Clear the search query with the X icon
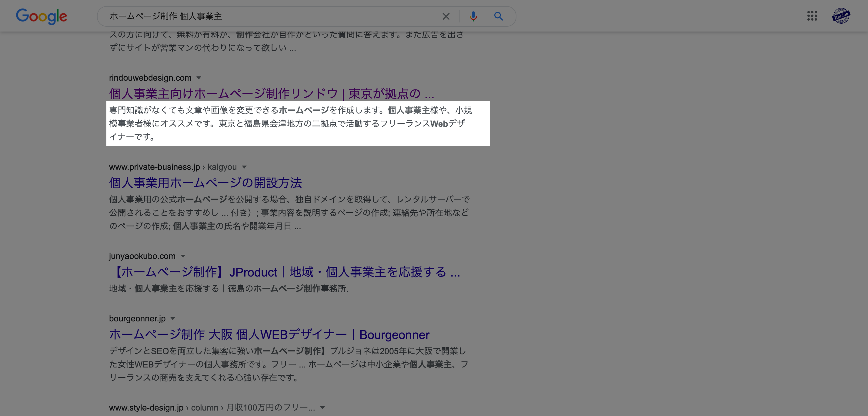This screenshot has width=868, height=416. 446,16
